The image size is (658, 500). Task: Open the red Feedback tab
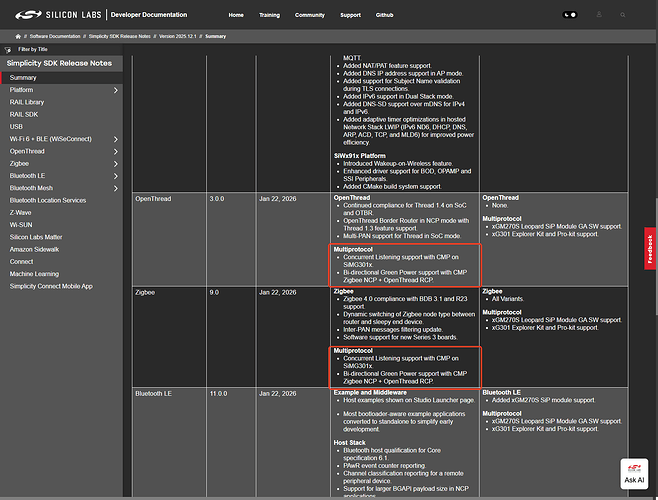(650, 249)
